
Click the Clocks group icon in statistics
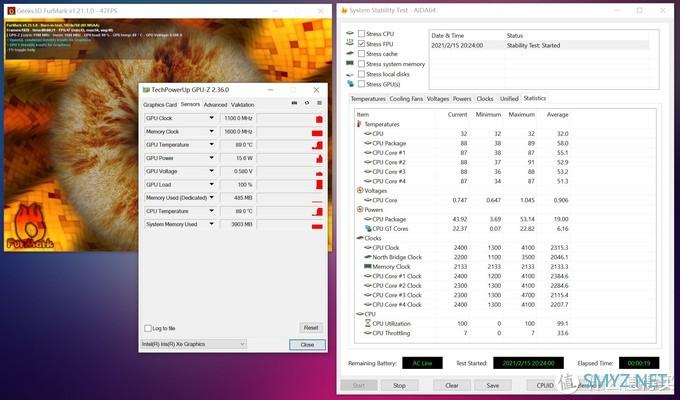(x=360, y=238)
